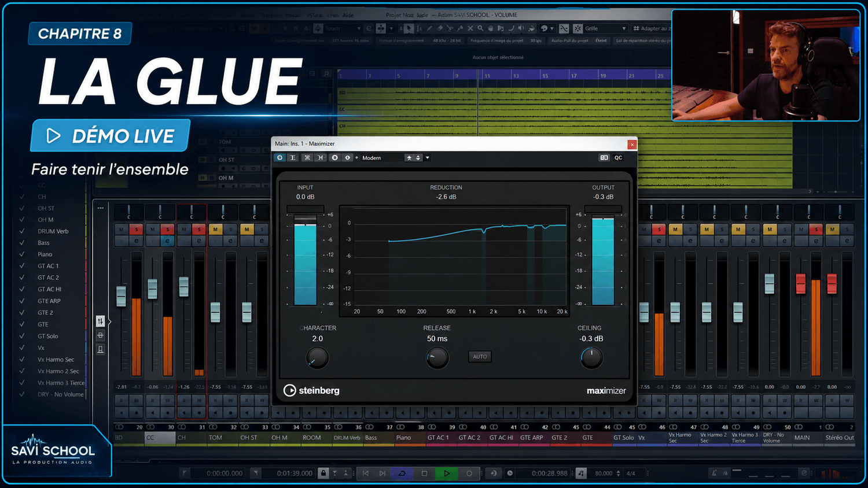Close the Maximizer plugin window
The height and width of the screenshot is (488, 868).
(x=632, y=145)
